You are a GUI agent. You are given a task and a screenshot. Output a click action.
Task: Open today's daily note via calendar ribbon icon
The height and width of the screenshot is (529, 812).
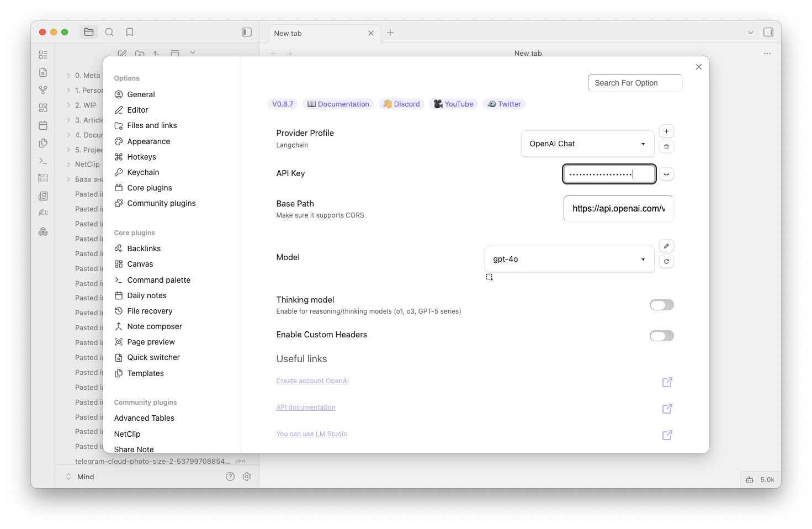43,125
